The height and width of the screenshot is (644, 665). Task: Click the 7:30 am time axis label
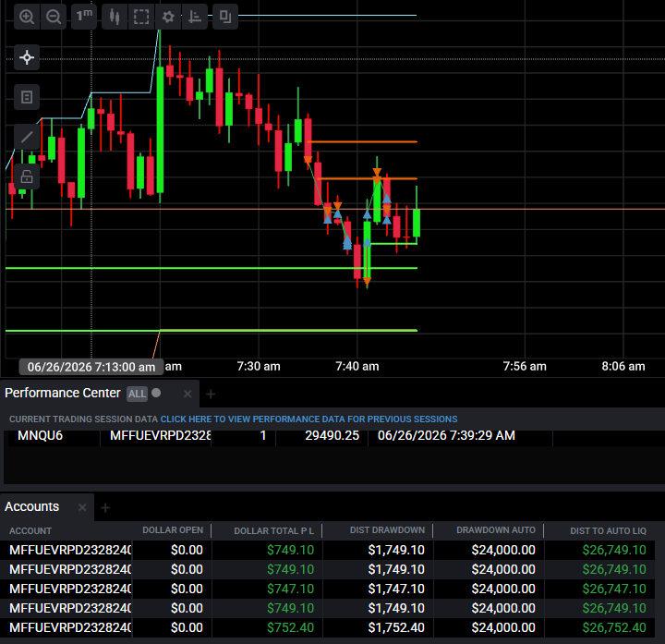tap(259, 366)
